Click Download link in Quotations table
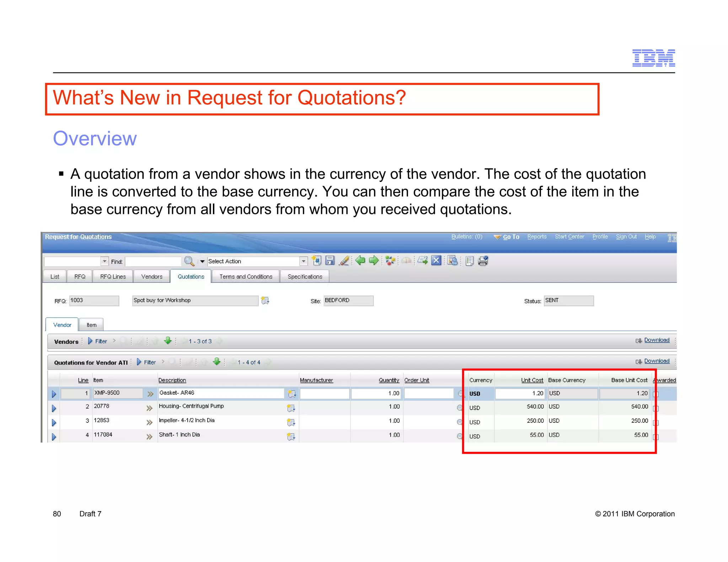Screen dimensions: 728x562 tap(657, 361)
